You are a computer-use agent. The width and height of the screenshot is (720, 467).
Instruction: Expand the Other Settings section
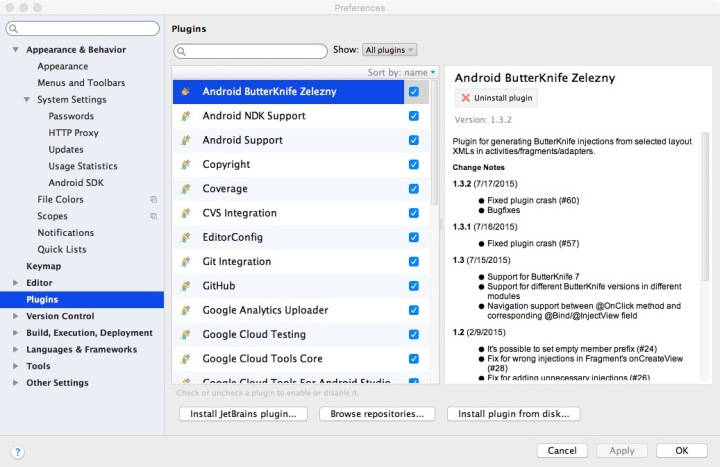pos(16,383)
